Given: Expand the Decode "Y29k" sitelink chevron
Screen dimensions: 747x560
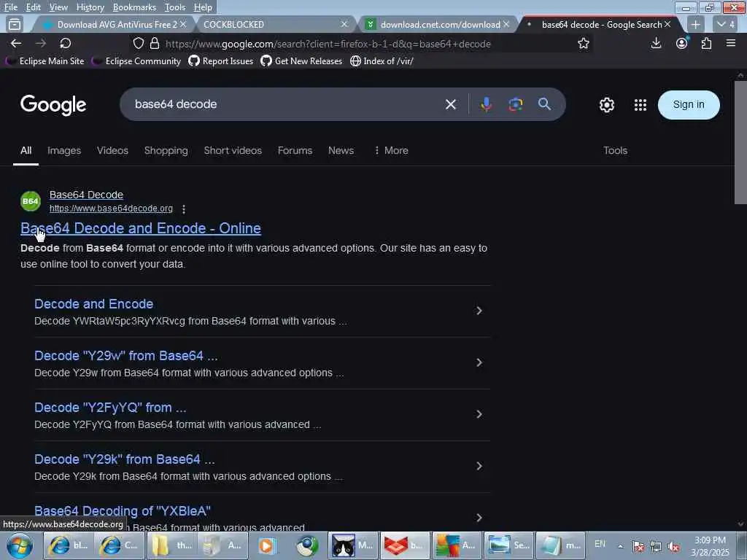Looking at the screenshot, I should (x=479, y=466).
